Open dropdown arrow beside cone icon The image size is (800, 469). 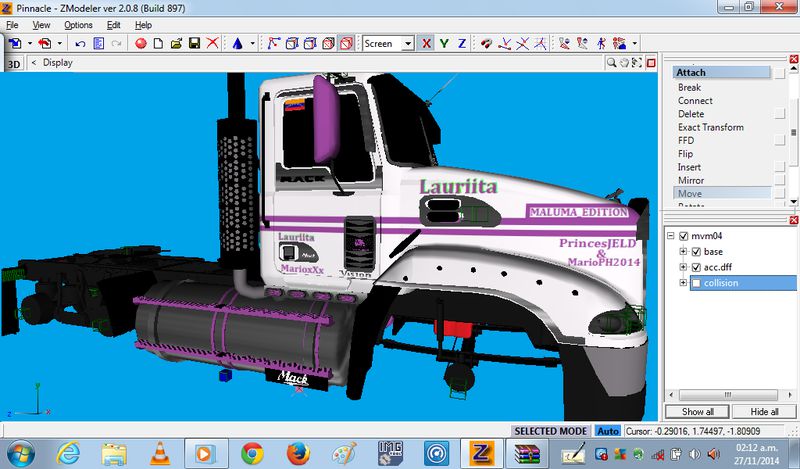pyautogui.click(x=252, y=44)
